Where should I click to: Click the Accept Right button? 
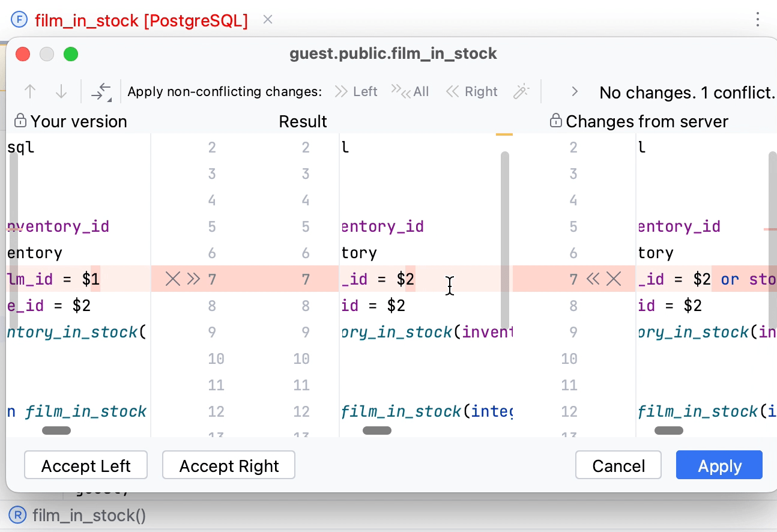click(228, 465)
